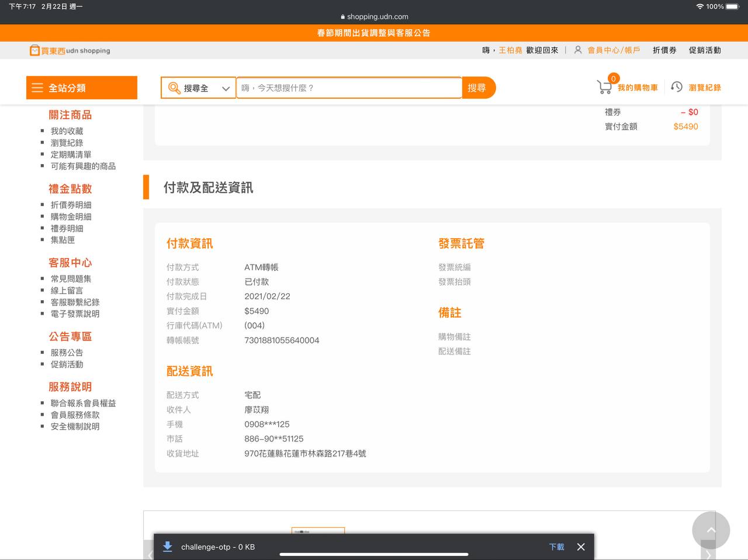
Task: Expand the 搜尋全 category dropdown
Action: coord(226,88)
